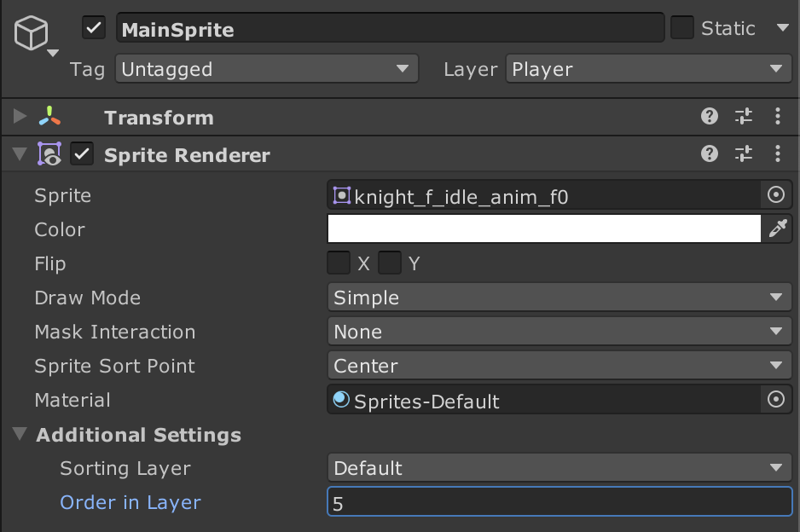Open Transform three-dot context menu
The width and height of the screenshot is (800, 532).
point(778,116)
